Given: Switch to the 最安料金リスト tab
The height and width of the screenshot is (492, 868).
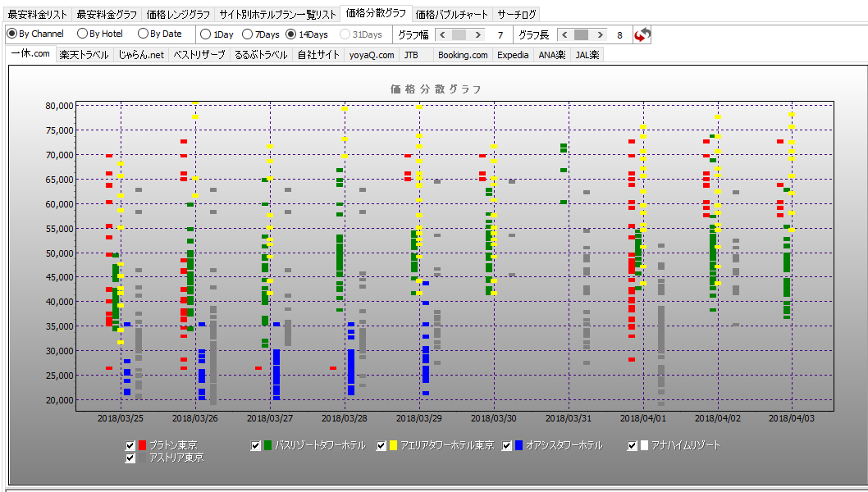Looking at the screenshot, I should [36, 15].
